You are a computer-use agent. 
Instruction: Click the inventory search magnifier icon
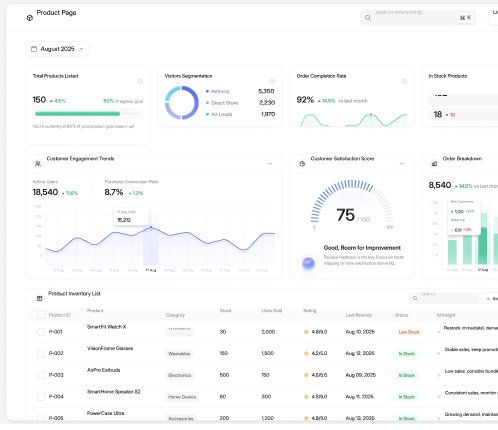pyautogui.click(x=415, y=298)
